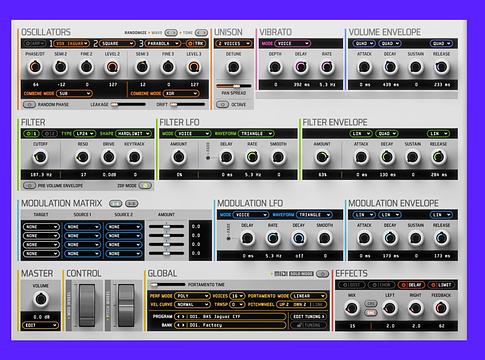This screenshot has width=485, height=360.
Task: Open Combine Mode SUB dropdown
Action: [x=74, y=94]
